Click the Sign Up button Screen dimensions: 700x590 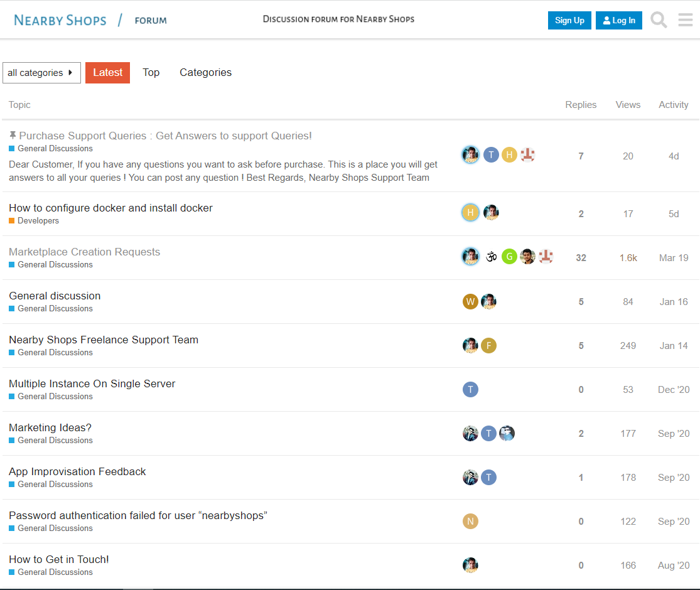(x=569, y=21)
